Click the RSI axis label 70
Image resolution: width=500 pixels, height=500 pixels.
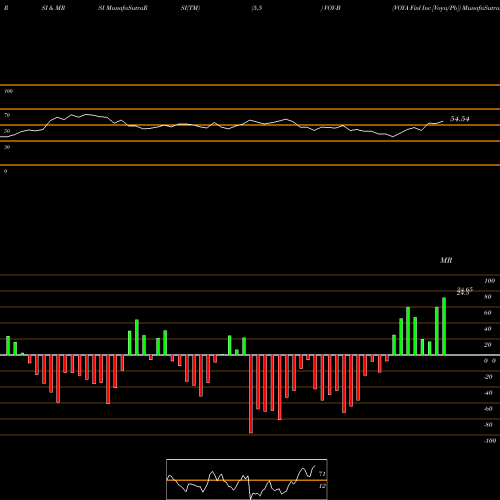pyautogui.click(x=7, y=115)
